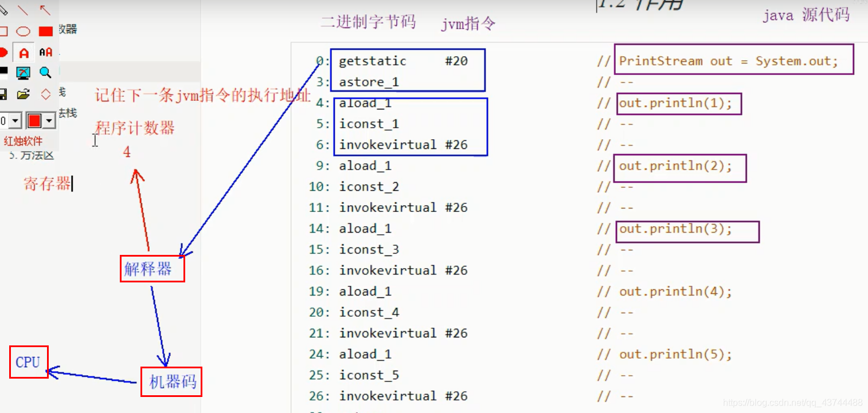868x413 pixels.
Task: Click the java 源代码 heading
Action: point(806,15)
